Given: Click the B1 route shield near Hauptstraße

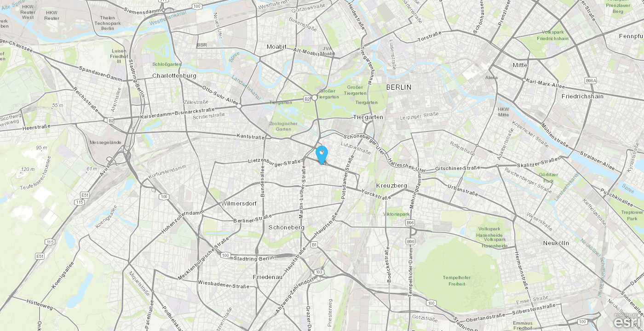Looking at the screenshot, I should (314, 245).
